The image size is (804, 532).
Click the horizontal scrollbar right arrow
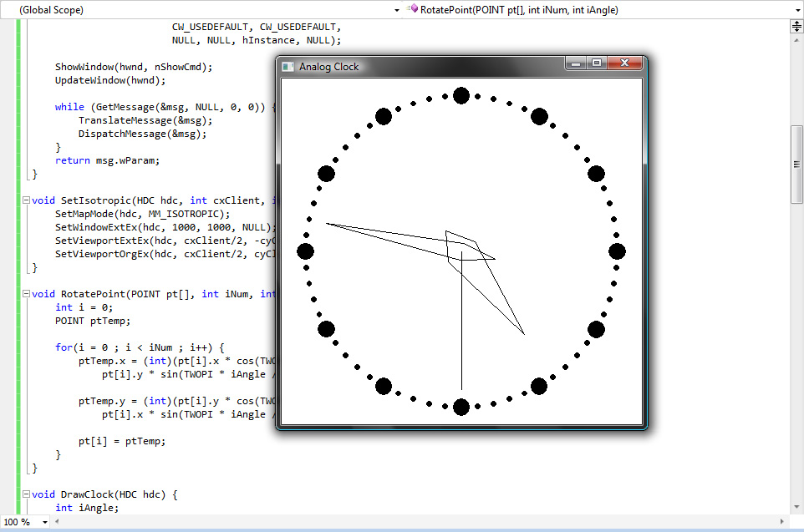pyautogui.click(x=781, y=522)
